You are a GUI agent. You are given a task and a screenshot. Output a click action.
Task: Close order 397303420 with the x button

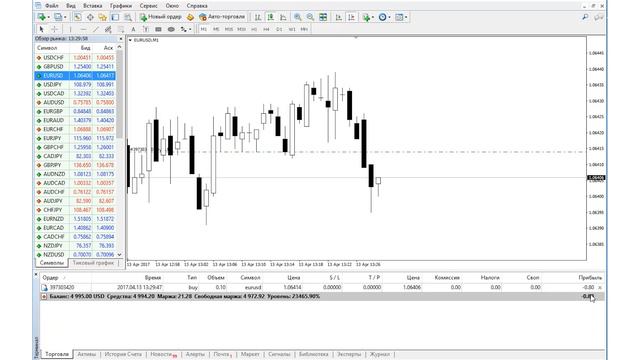pyautogui.click(x=600, y=287)
